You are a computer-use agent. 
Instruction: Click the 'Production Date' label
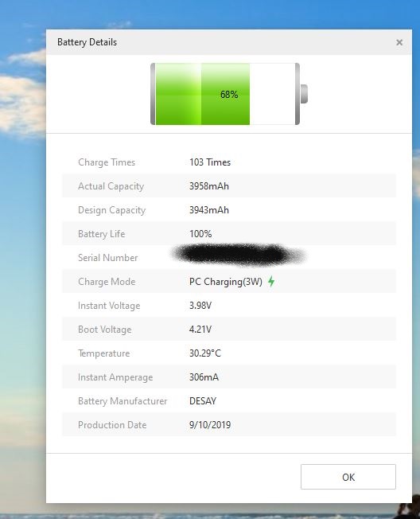[x=112, y=424]
